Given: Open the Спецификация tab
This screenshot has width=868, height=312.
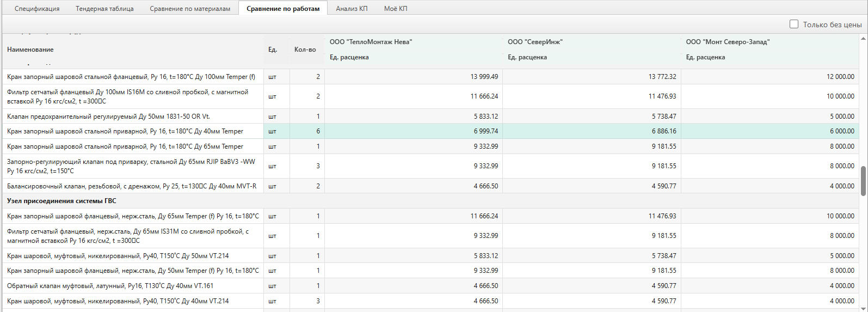Looking at the screenshot, I should coord(37,8).
